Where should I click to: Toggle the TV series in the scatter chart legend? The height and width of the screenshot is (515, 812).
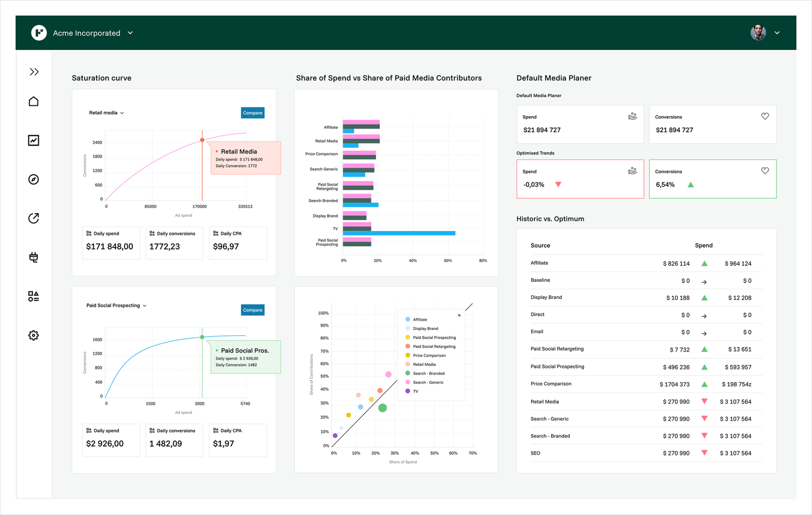point(415,391)
